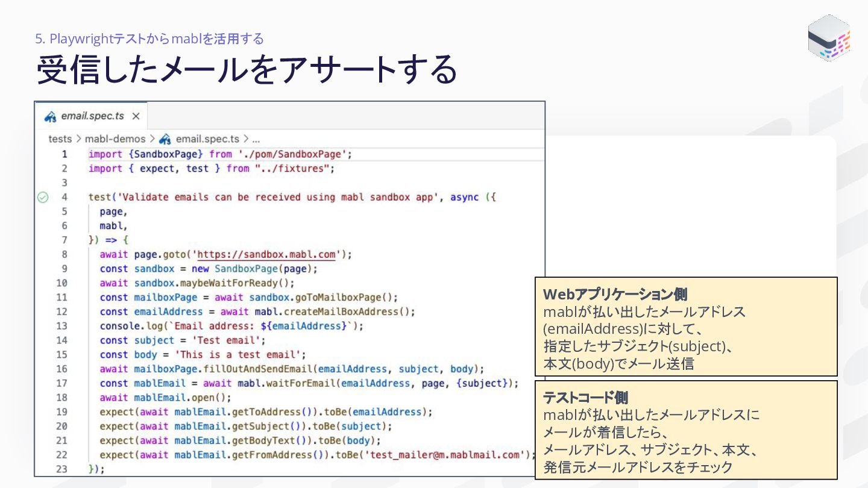Click the '../fixtures' import path
The width and height of the screenshot is (868, 488).
[x=294, y=169]
